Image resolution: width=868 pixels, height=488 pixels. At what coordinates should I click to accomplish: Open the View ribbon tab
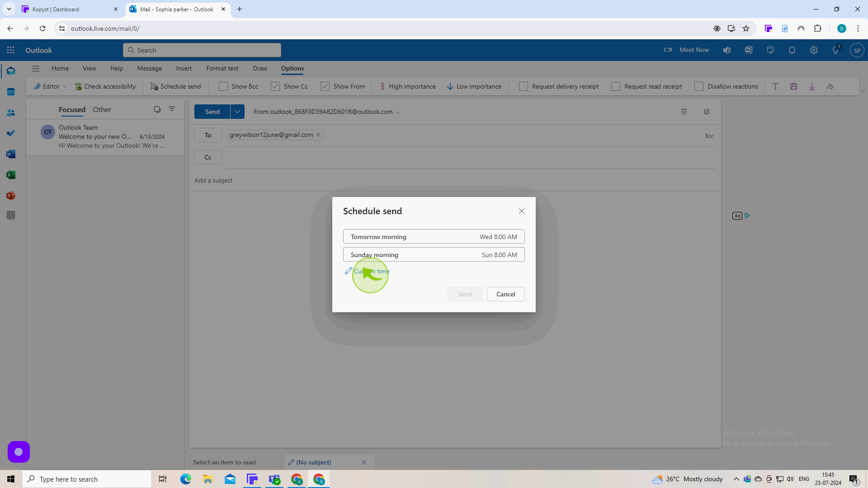90,69
